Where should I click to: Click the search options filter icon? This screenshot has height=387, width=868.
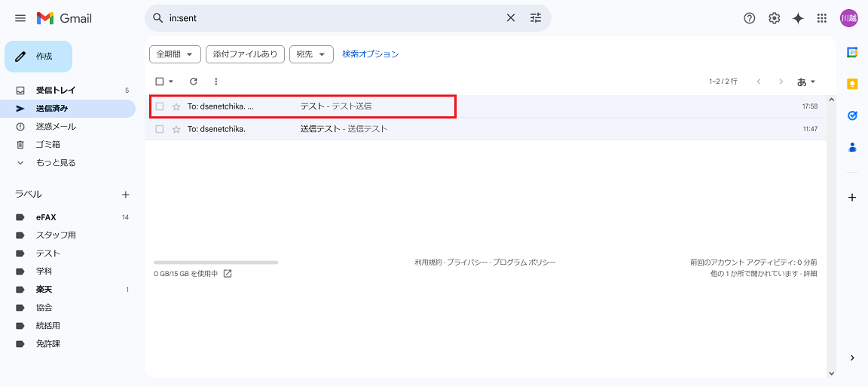[536, 18]
